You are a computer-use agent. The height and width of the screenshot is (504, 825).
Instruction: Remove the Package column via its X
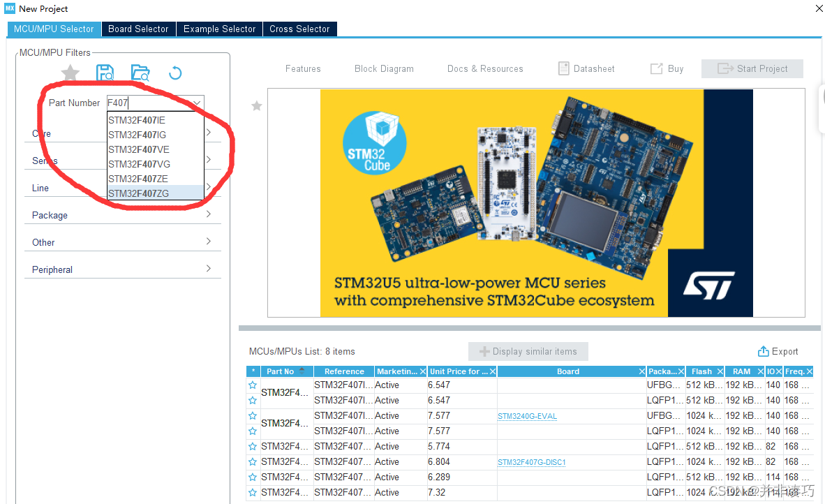681,371
